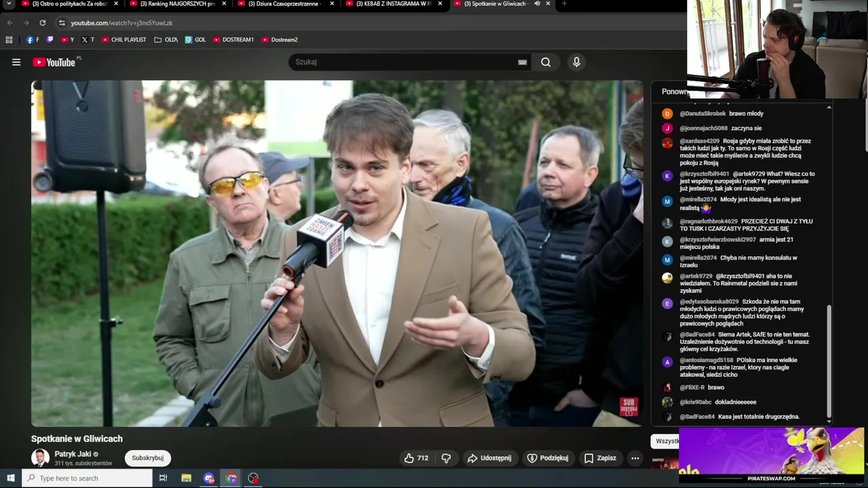This screenshot has width=868, height=488.
Task: Open the Windows Start menu
Action: (11, 478)
